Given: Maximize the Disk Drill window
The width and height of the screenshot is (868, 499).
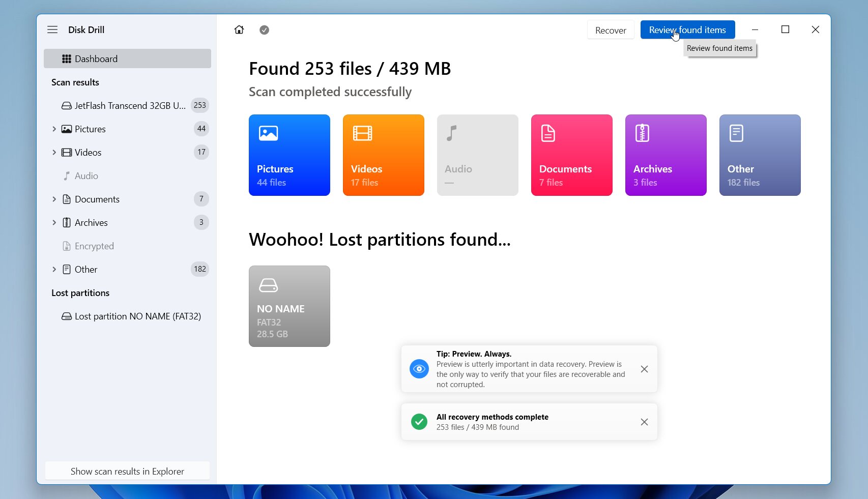Looking at the screenshot, I should (x=785, y=30).
